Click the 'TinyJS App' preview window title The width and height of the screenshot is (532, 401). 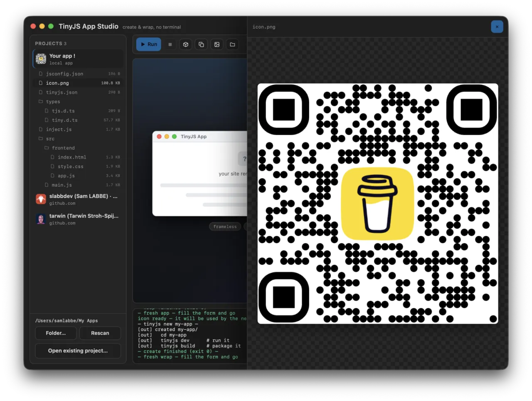point(194,137)
